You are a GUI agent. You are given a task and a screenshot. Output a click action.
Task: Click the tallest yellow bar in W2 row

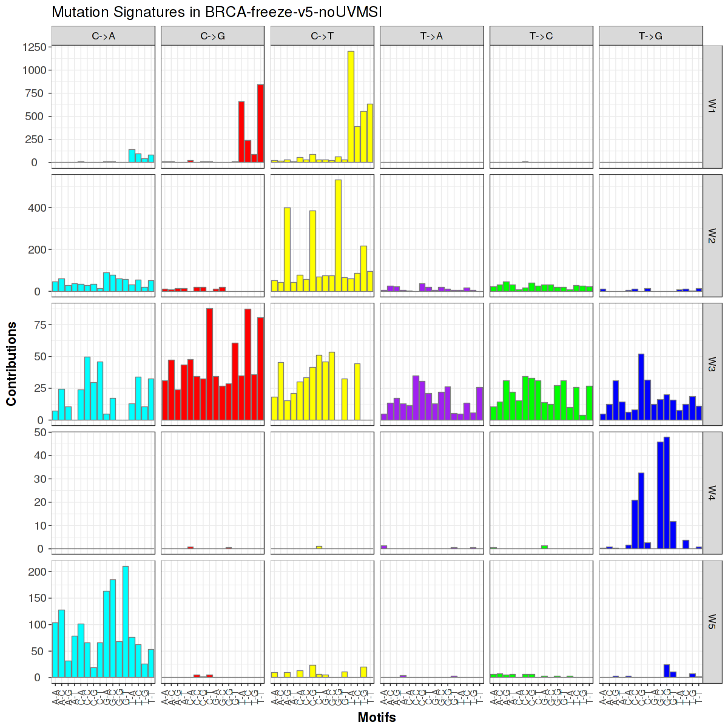click(x=338, y=235)
